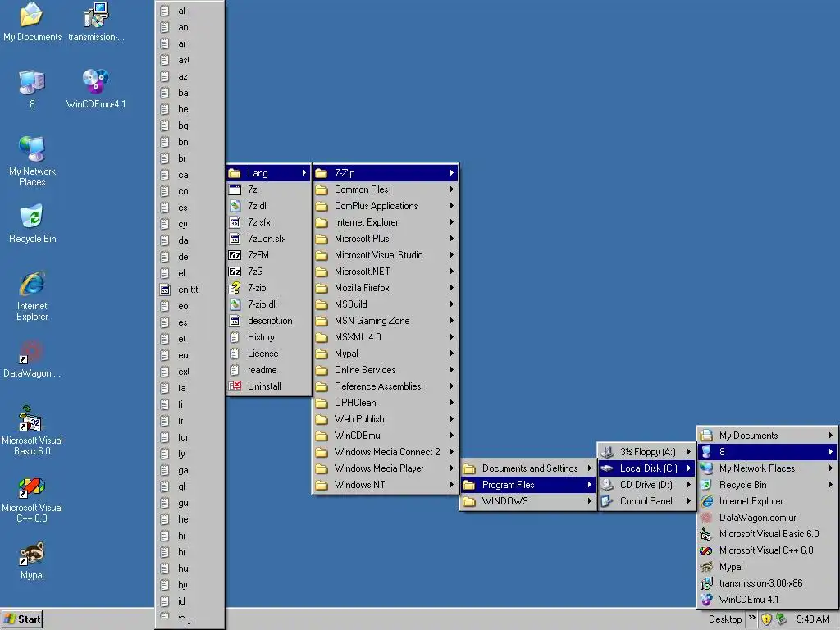840x630 pixels.
Task: Click the taskbar clock showing 9:43 AM
Action: point(812,619)
